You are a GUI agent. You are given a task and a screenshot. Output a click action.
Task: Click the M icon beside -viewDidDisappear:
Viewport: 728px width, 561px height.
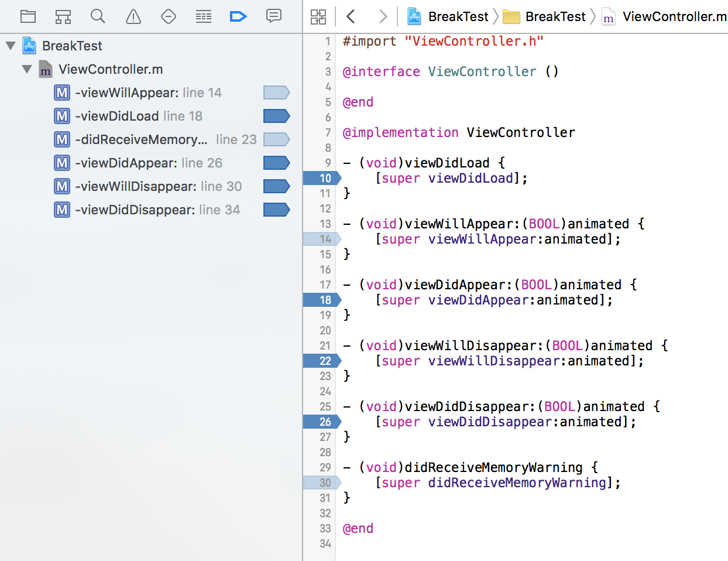[62, 210]
